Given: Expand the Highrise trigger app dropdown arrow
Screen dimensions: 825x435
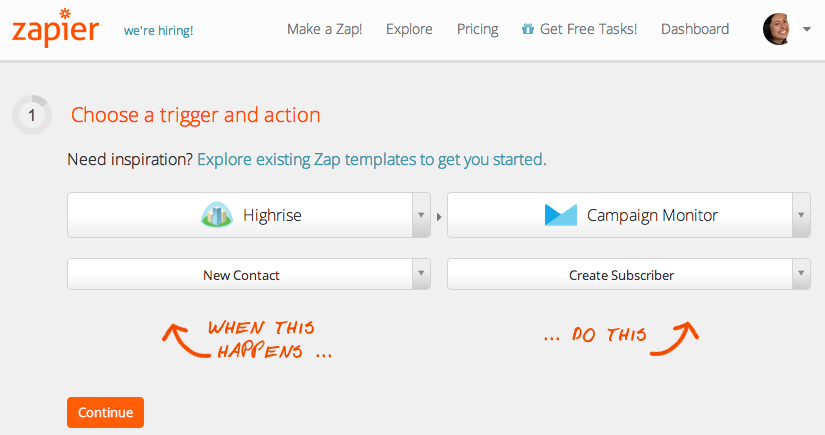Looking at the screenshot, I should click(x=421, y=215).
